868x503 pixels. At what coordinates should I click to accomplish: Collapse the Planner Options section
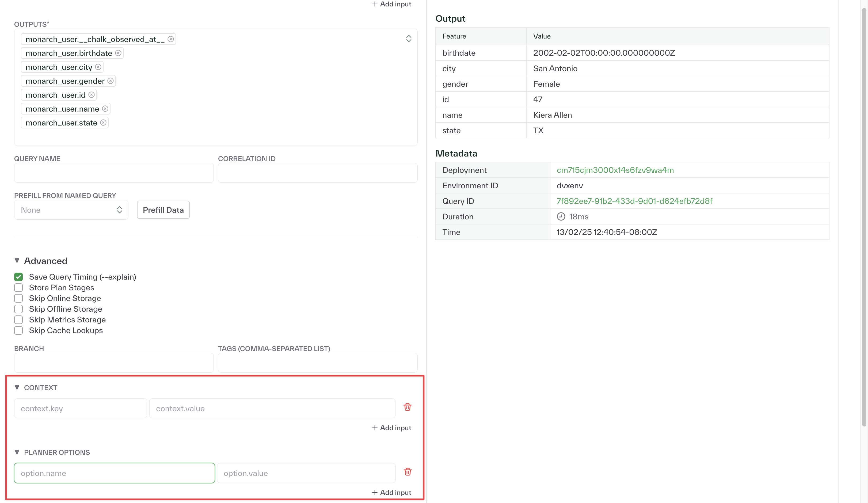tap(16, 452)
